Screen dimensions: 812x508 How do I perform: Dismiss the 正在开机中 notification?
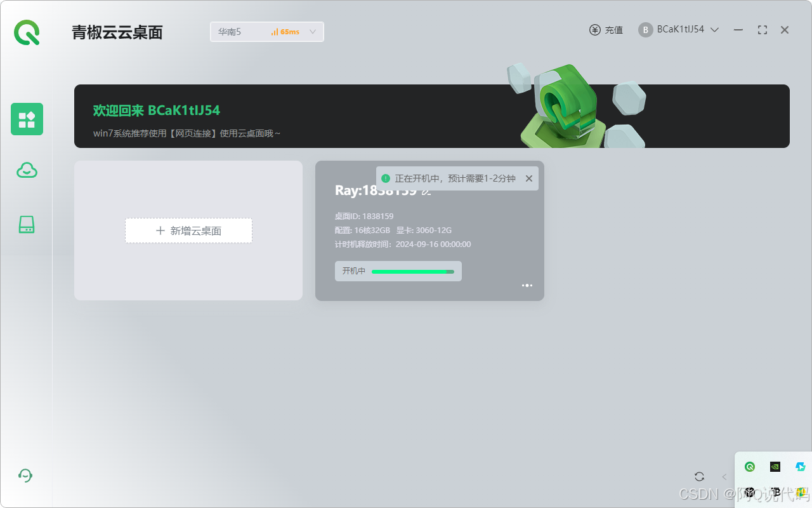(529, 178)
